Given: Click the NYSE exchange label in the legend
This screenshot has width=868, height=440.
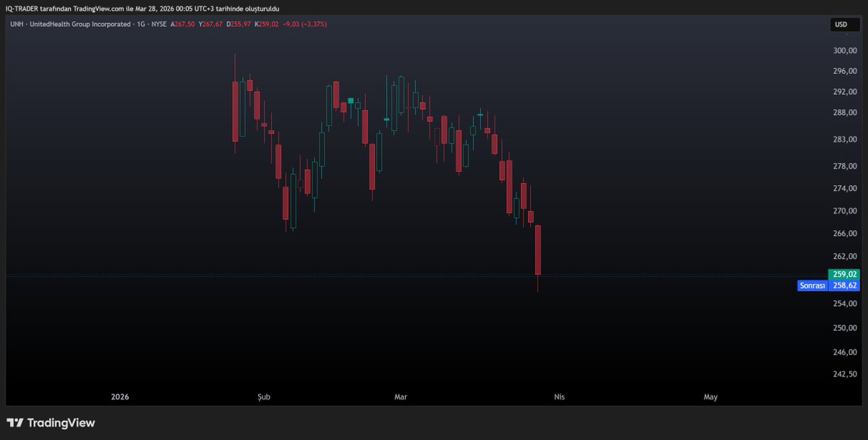Looking at the screenshot, I should (158, 24).
